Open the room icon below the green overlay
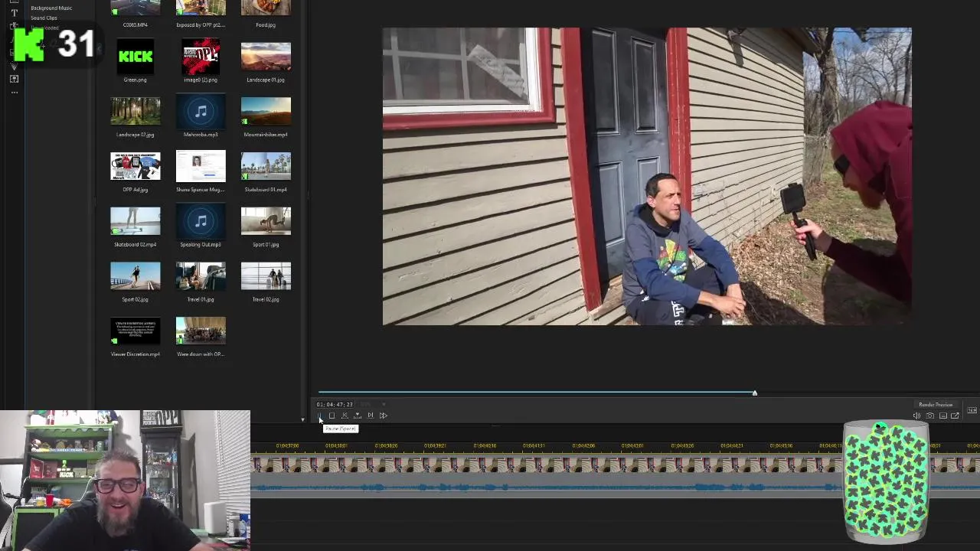Viewport: 980px width, 551px height. 14,79
